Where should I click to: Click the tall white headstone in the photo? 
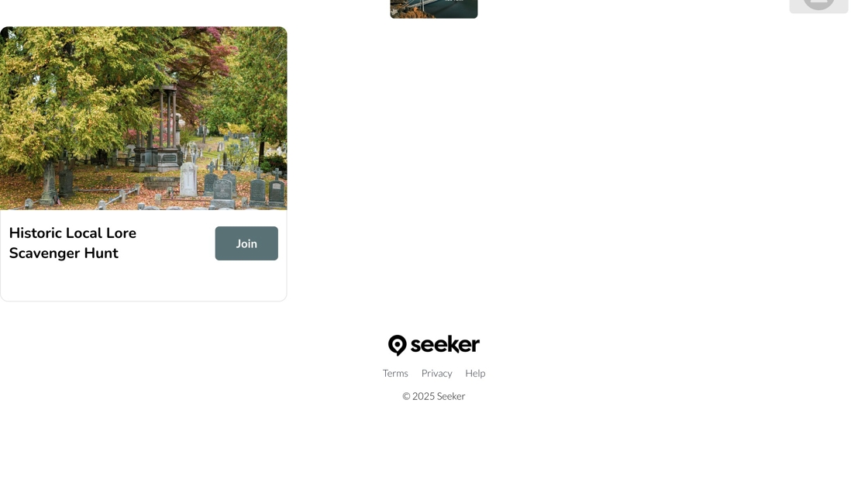pos(188,179)
